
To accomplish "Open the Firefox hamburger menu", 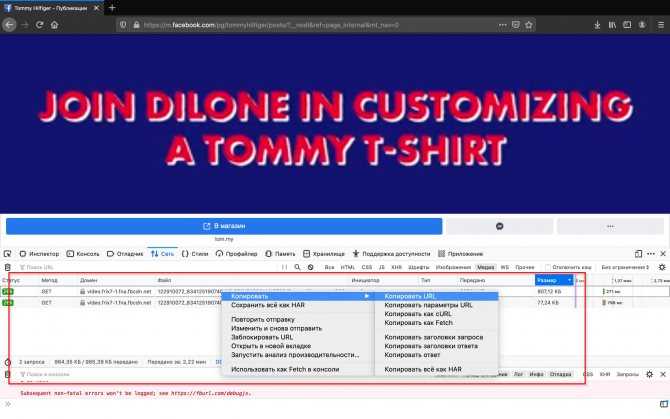I will point(661,25).
